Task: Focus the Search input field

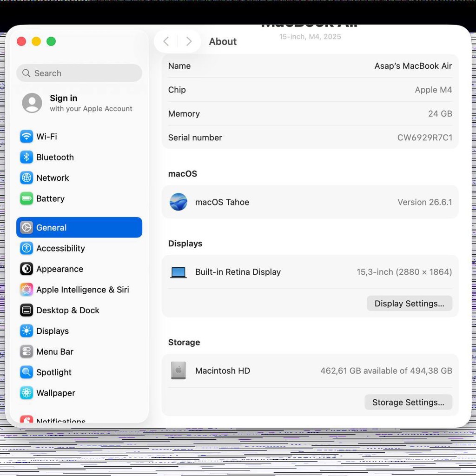Action: (79, 73)
